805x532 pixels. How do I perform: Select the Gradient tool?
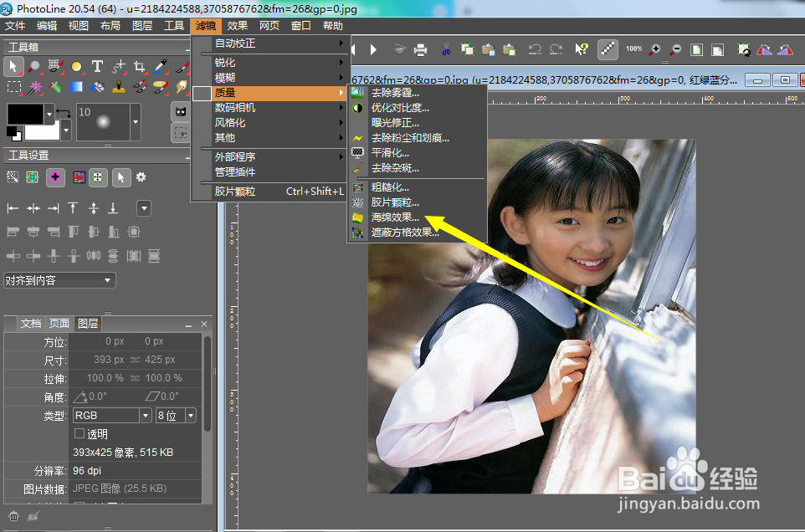pos(77,87)
